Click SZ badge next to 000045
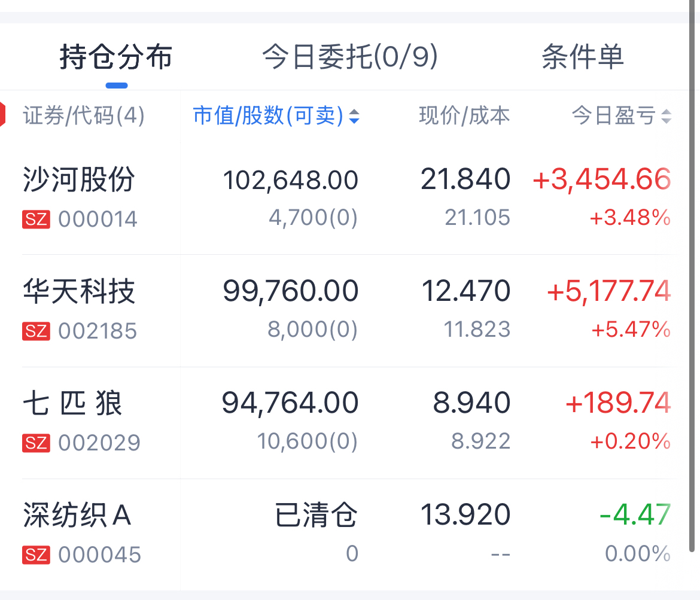Screen dimensions: 700x600 [36, 555]
